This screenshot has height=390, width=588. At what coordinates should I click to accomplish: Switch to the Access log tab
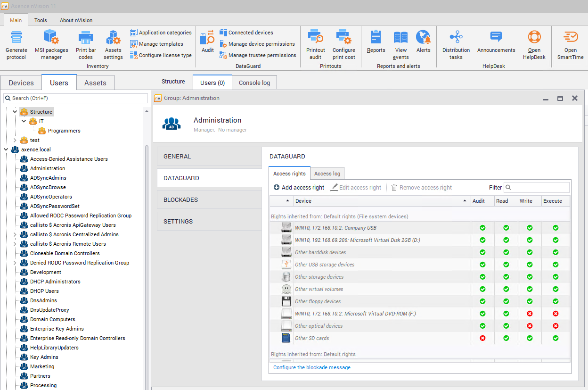coord(327,174)
